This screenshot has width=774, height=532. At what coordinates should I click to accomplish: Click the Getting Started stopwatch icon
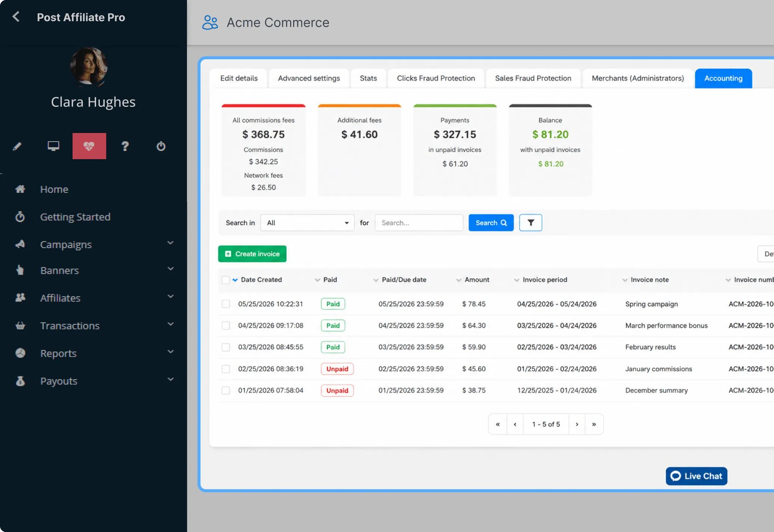20,217
